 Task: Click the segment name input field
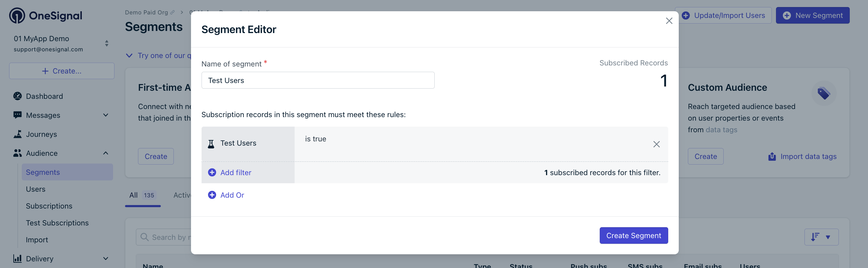coord(318,80)
